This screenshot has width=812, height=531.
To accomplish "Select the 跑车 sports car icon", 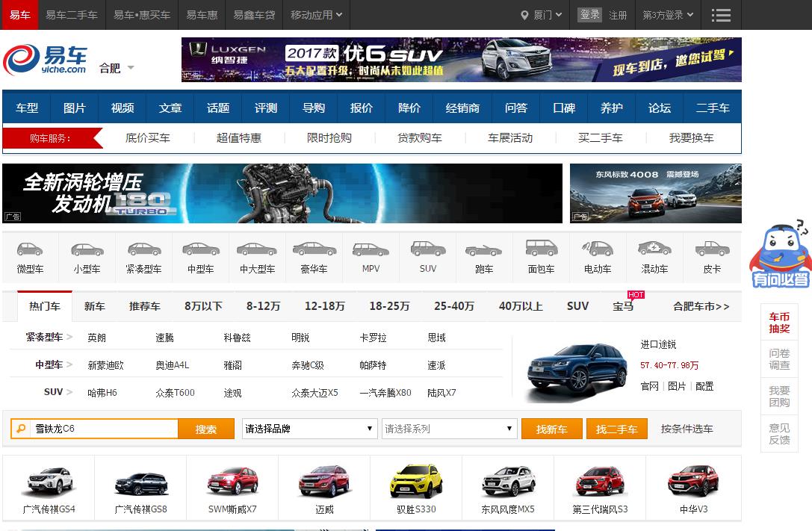I will [484, 250].
